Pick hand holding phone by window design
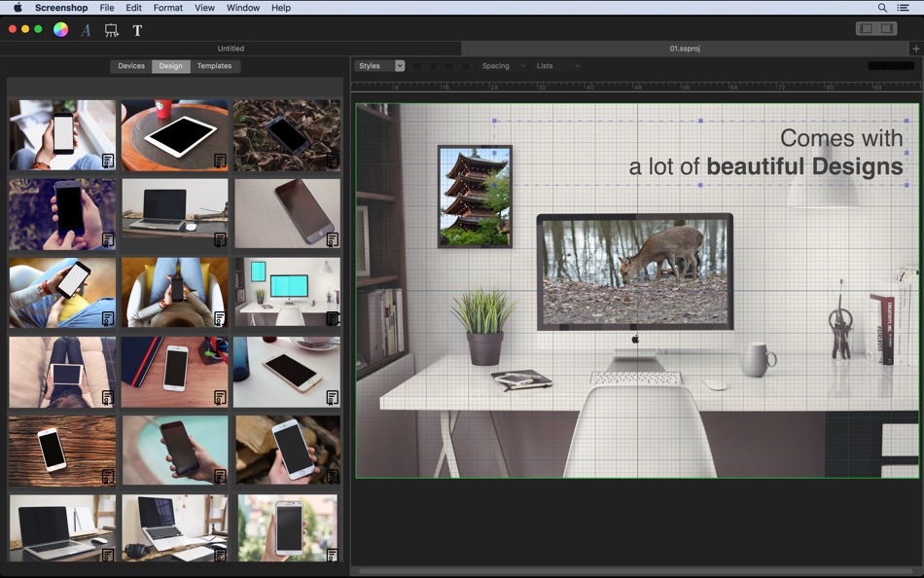The image size is (924, 578). (x=62, y=135)
